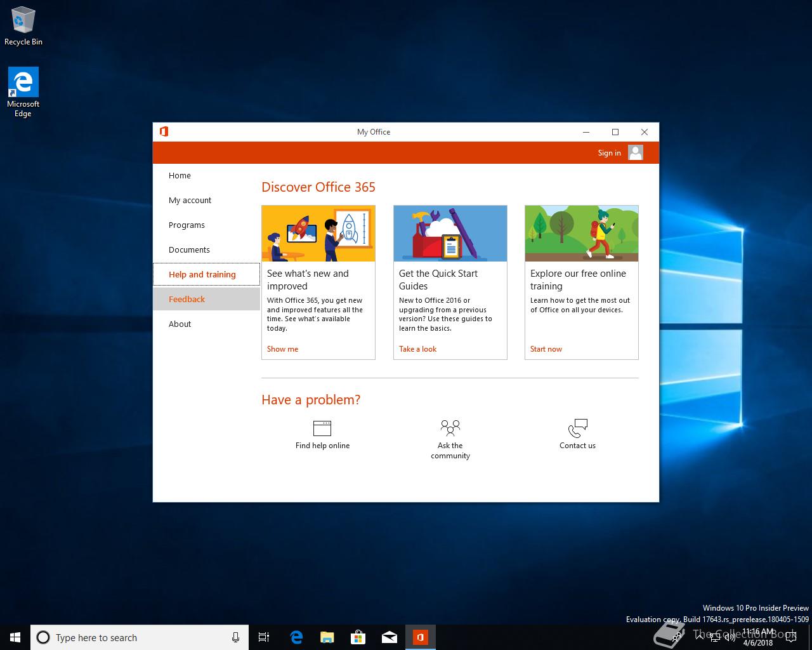Open the See what's new rocket thumbnail
This screenshot has height=650, width=812.
(x=318, y=234)
